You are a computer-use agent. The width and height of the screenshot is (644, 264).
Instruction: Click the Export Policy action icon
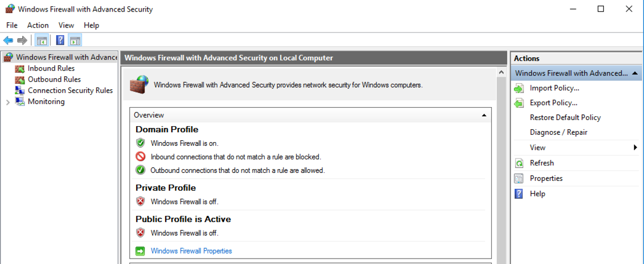tap(519, 103)
